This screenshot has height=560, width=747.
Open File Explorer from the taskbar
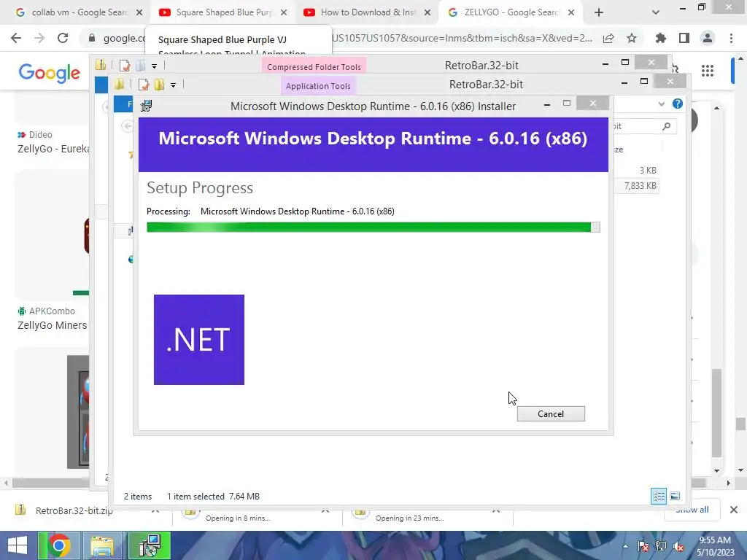pyautogui.click(x=102, y=545)
